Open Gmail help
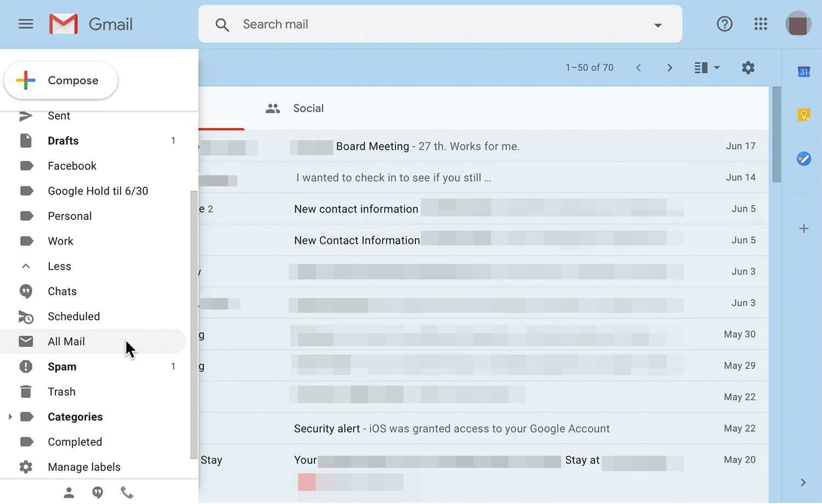This screenshot has height=504, width=822. (x=724, y=24)
